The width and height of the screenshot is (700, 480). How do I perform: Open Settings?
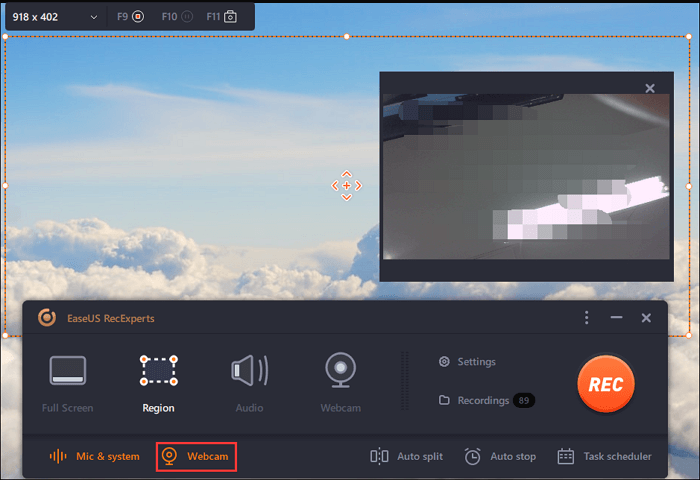pyautogui.click(x=467, y=362)
